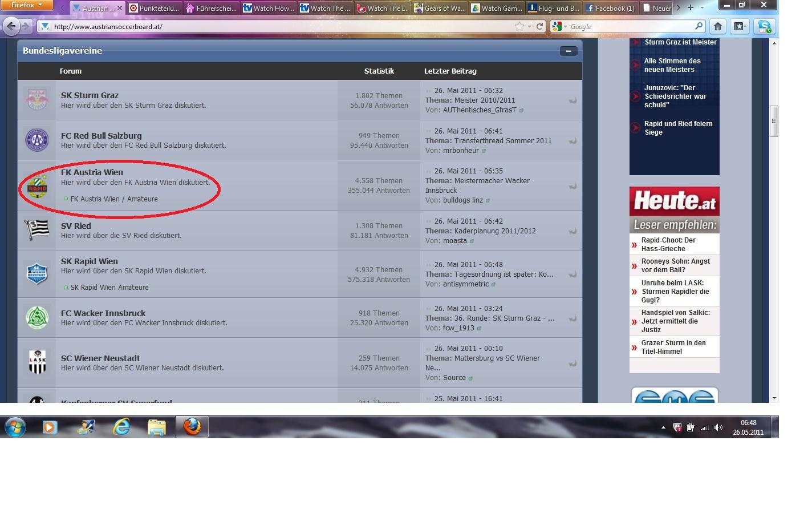
Task: Open the bookmarks menu toolbar icon
Action: coord(740,26)
